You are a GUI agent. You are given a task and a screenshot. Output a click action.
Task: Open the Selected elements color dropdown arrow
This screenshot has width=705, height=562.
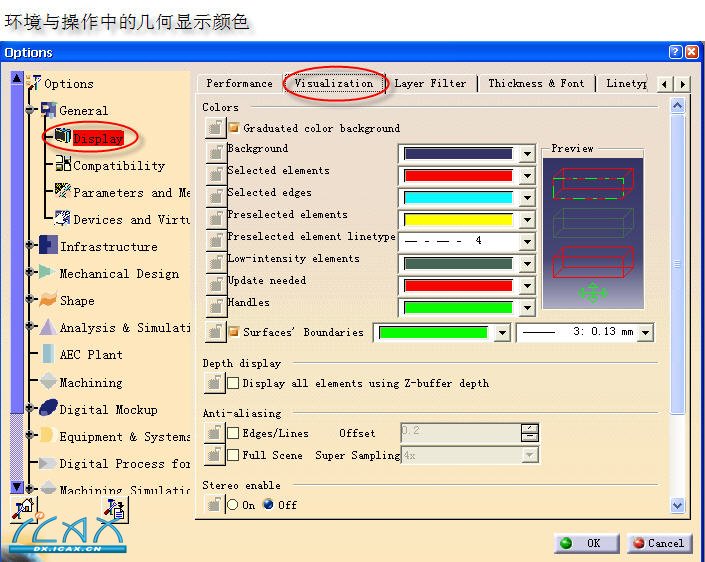527,176
